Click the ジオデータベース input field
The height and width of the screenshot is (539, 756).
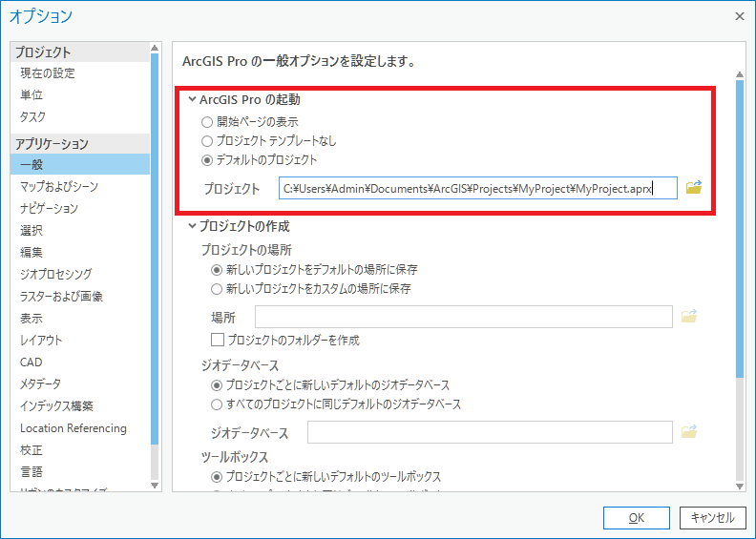point(490,432)
